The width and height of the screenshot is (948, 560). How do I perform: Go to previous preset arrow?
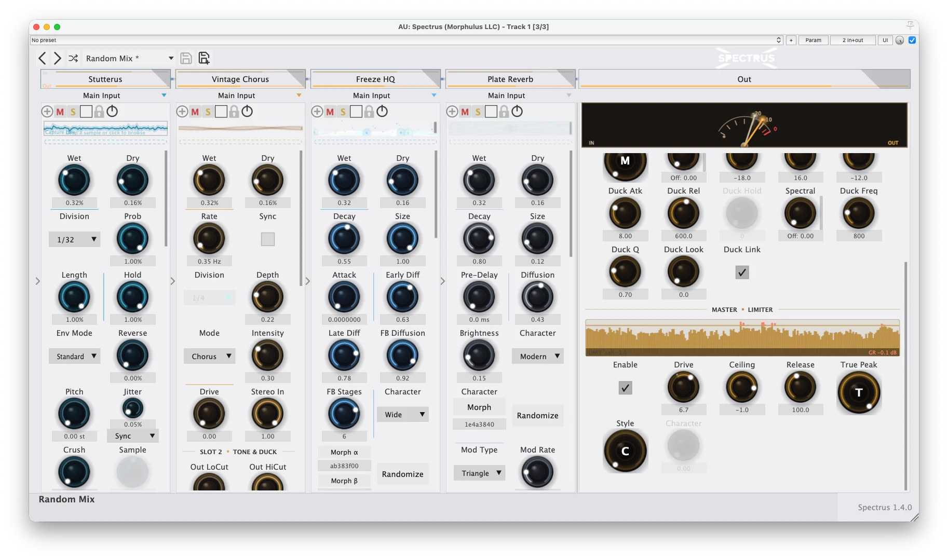tap(43, 58)
